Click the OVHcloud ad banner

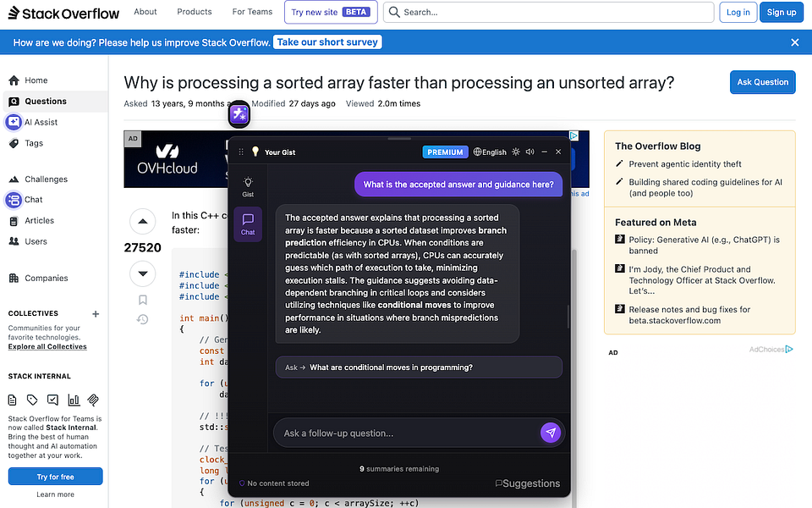coord(176,159)
